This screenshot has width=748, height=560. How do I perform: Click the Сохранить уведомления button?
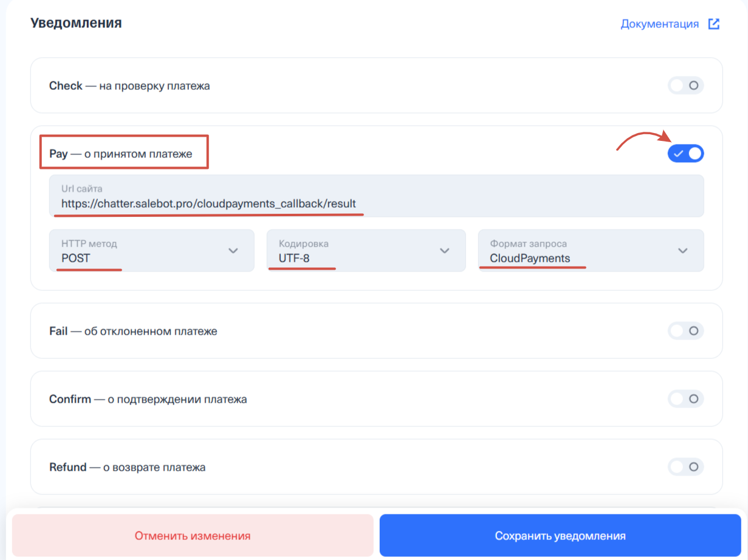(x=560, y=536)
